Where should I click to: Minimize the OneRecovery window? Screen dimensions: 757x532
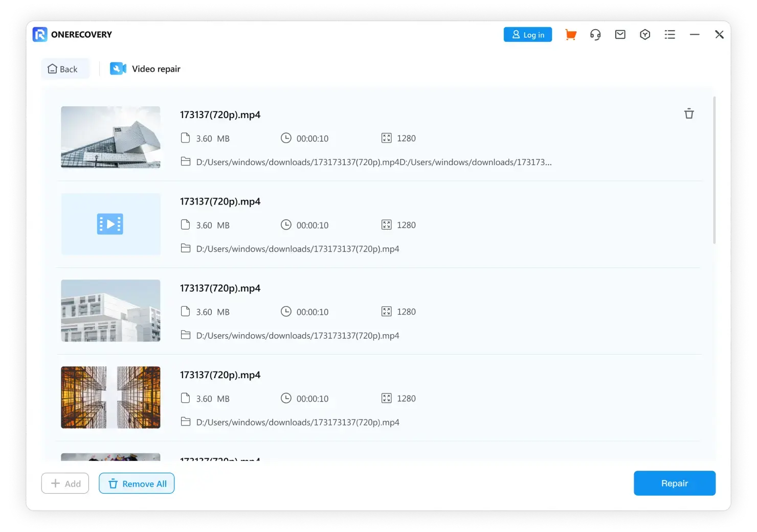click(694, 35)
